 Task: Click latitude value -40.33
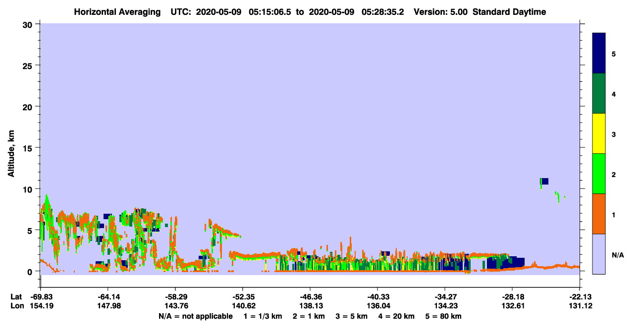pos(377,296)
